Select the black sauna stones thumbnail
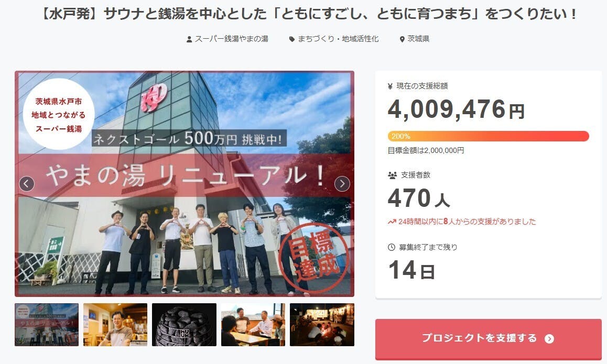This screenshot has height=364, width=607. pos(185,325)
